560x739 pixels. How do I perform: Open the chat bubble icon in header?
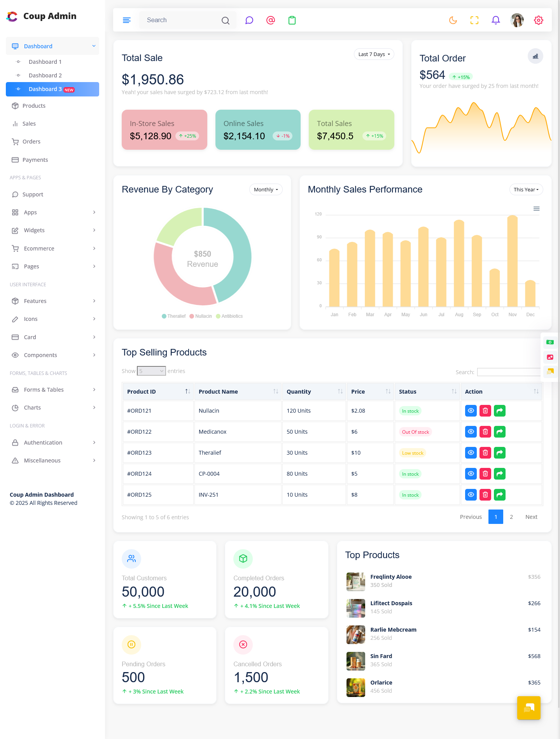[249, 20]
